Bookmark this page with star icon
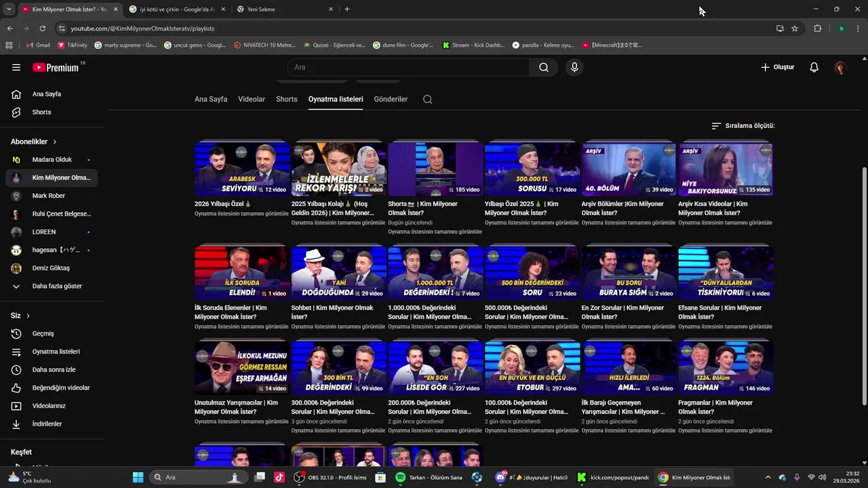 (795, 28)
